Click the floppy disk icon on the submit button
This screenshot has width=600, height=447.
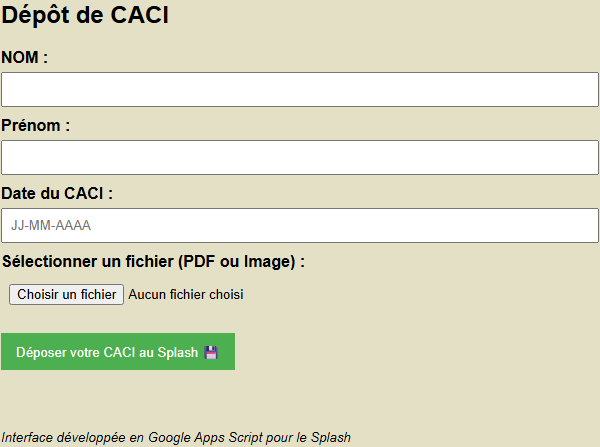click(x=211, y=352)
